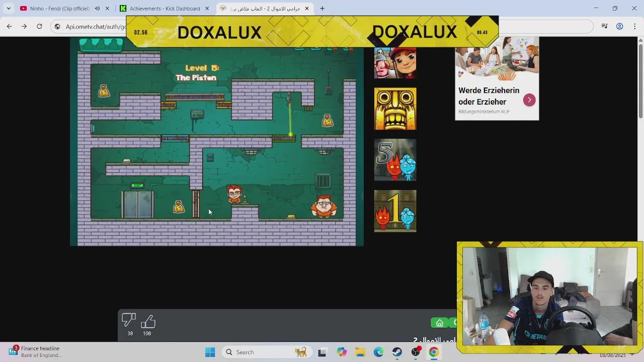Viewport: 644px width, 362px height.
Task: Click the thumbs up like icon
Action: coord(148,321)
